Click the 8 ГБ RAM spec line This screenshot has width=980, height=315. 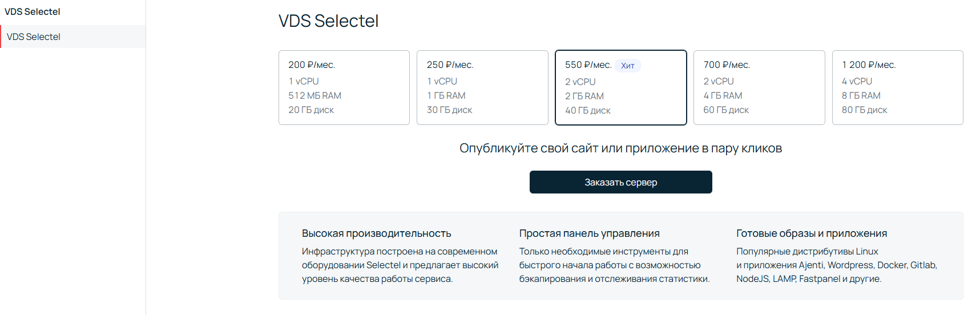point(861,95)
